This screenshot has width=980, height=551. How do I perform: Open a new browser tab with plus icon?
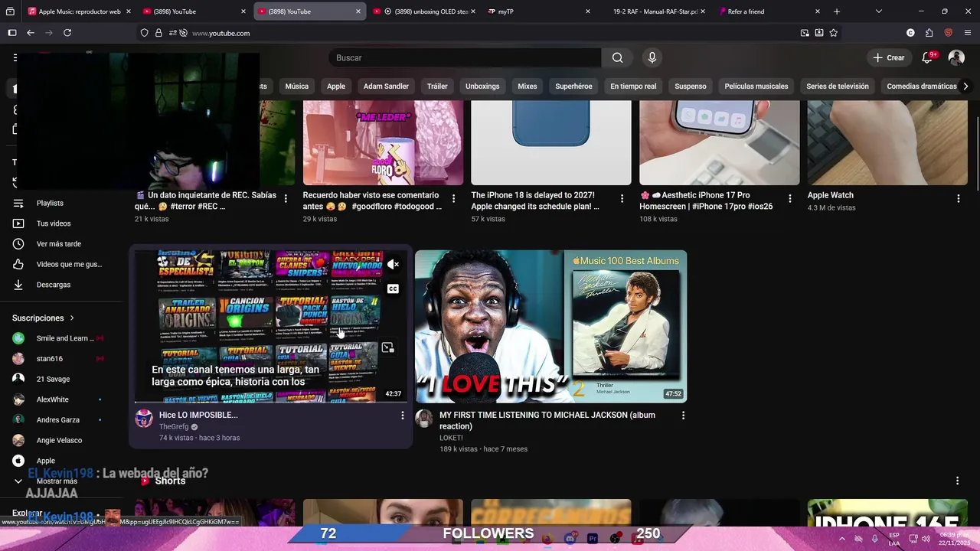coord(837,11)
